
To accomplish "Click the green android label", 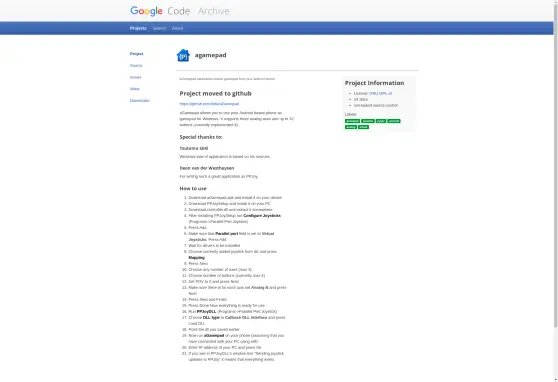I will point(394,121).
